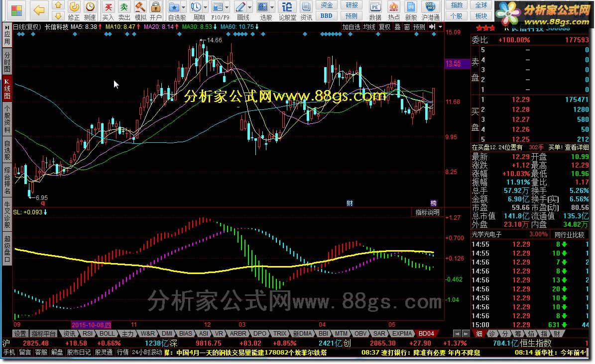Viewport: 595px width, 364px height.
Task: Select the RSI indicator tab
Action: [x=87, y=334]
